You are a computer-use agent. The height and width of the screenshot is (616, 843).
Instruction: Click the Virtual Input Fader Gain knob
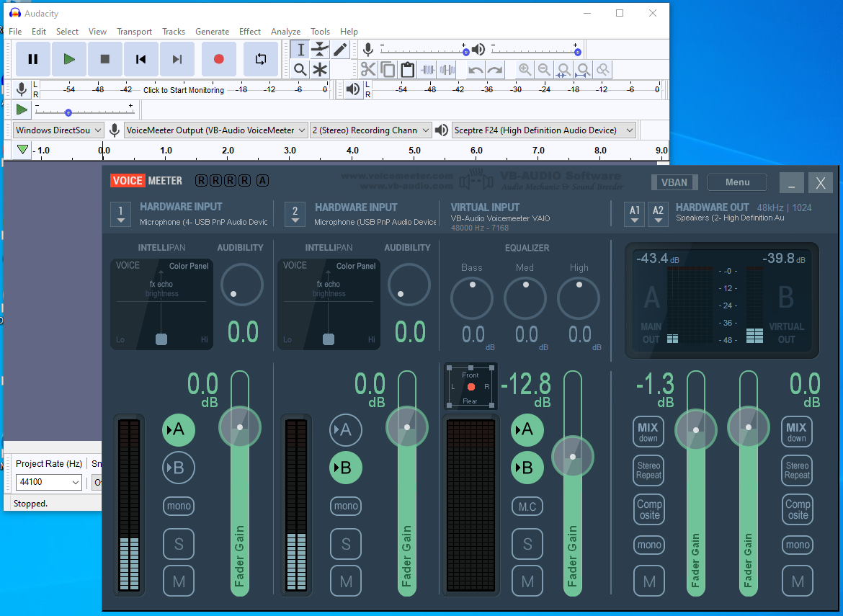pos(573,457)
